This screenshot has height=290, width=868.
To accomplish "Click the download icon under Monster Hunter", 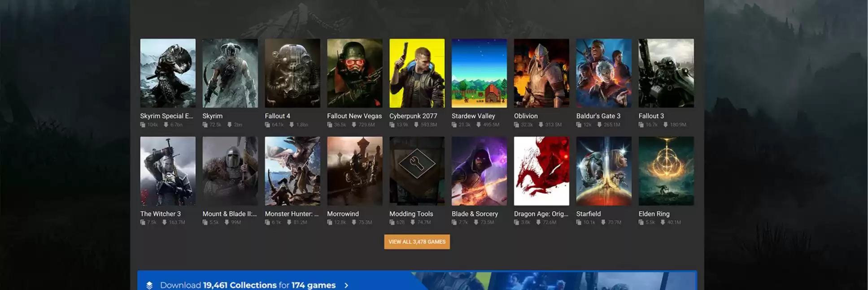I will pyautogui.click(x=289, y=222).
